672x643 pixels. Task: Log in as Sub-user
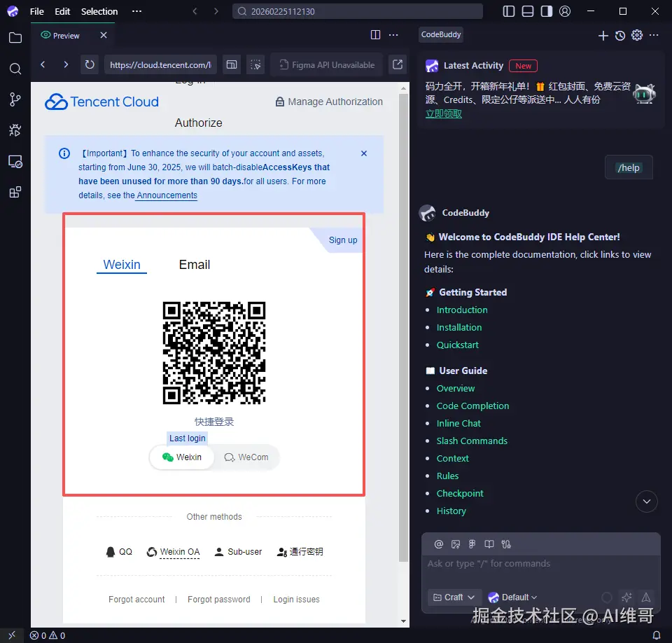238,552
